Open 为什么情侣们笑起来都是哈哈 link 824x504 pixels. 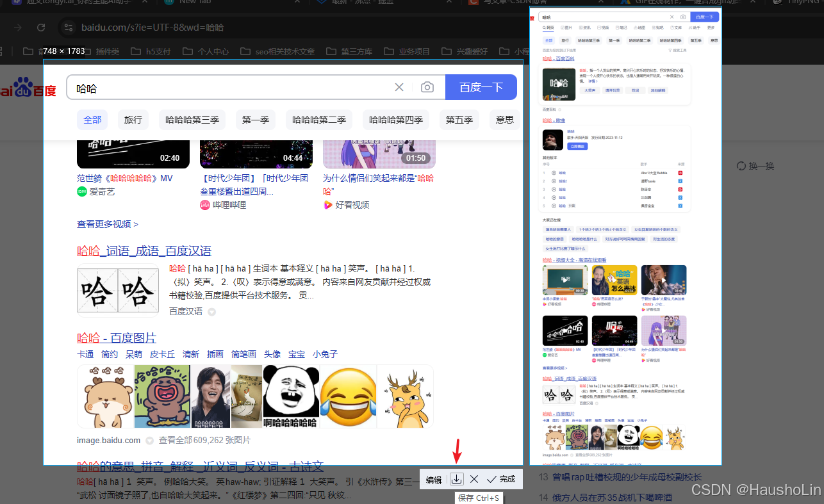pyautogui.click(x=378, y=184)
